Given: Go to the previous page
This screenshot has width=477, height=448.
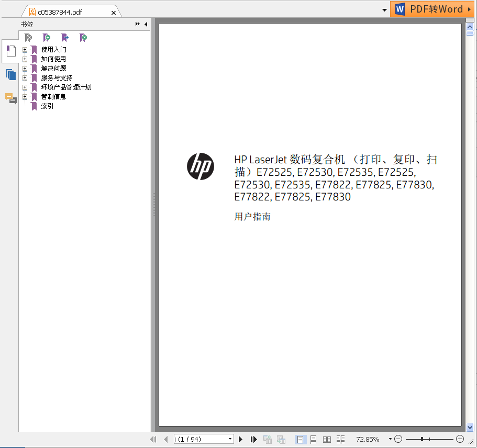Looking at the screenshot, I should [166, 439].
